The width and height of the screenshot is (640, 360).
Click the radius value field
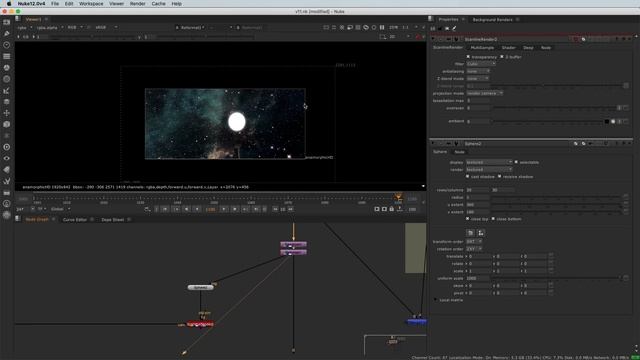pos(478,197)
